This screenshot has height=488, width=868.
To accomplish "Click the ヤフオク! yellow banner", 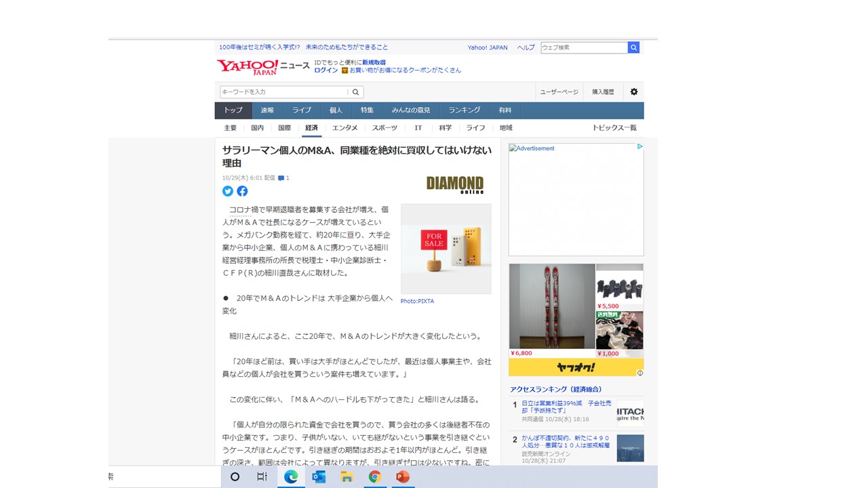I will [576, 367].
